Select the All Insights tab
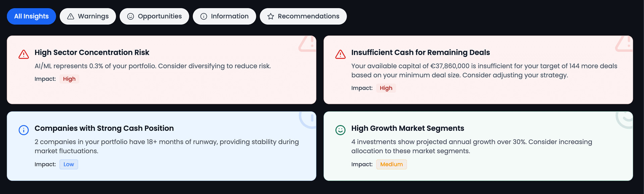This screenshot has width=644, height=194. [x=31, y=16]
